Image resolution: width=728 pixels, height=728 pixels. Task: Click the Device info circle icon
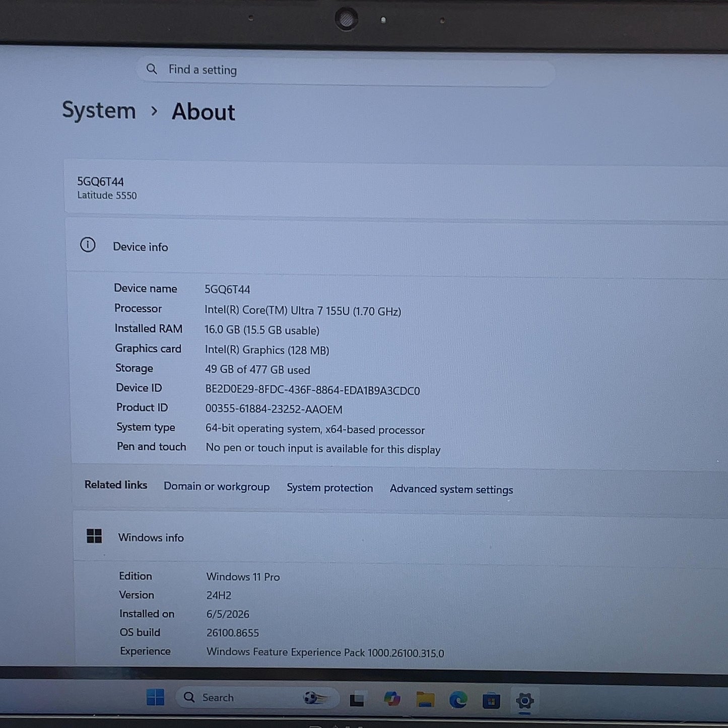point(88,245)
